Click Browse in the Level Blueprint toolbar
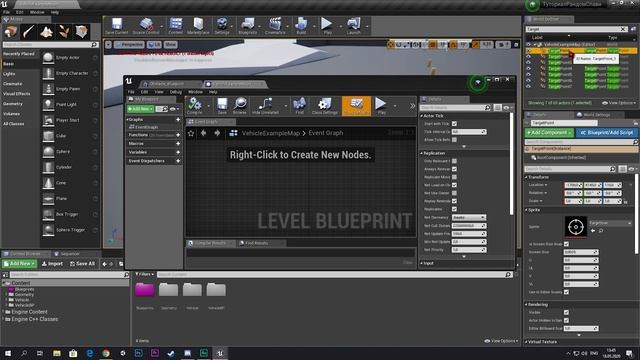This screenshot has height=360, width=640. point(240,106)
